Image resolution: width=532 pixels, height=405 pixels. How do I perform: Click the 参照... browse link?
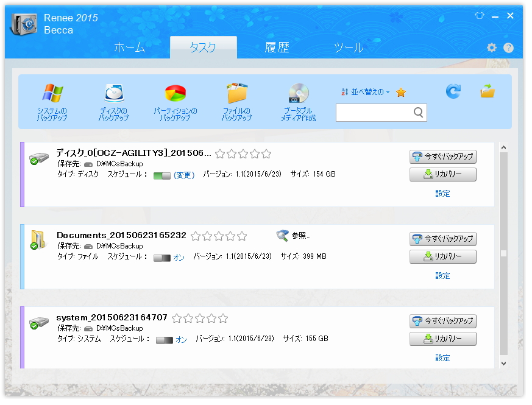point(301,235)
